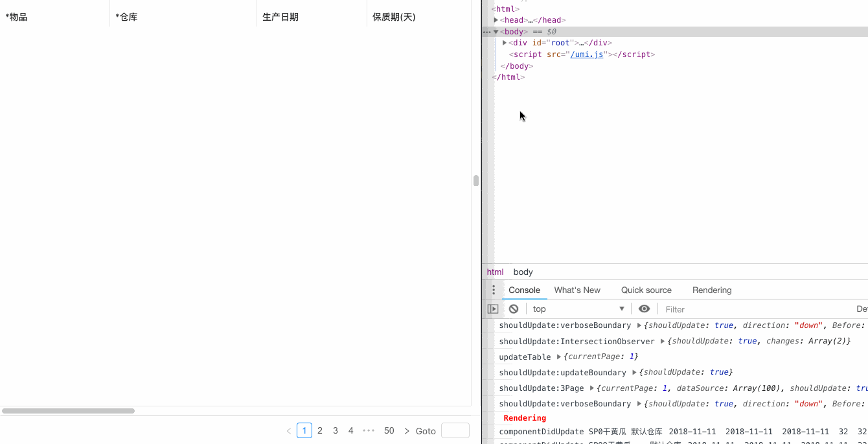Collapse the body element node
Image resolution: width=868 pixels, height=444 pixels.
pyautogui.click(x=496, y=32)
